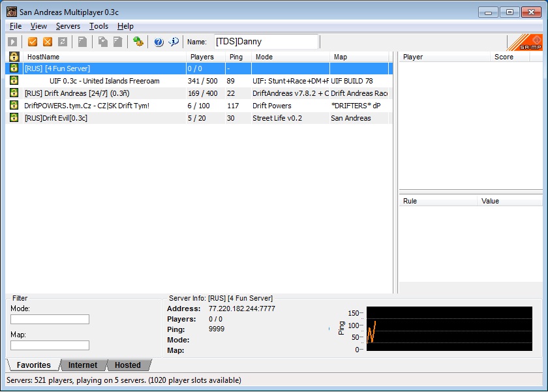Open the View menu
548x392 pixels.
(x=38, y=26)
